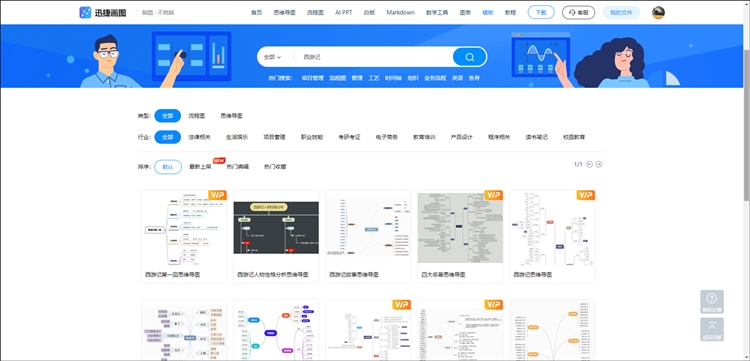Click hot search term 管理
The height and width of the screenshot is (361, 750).
pyautogui.click(x=357, y=78)
